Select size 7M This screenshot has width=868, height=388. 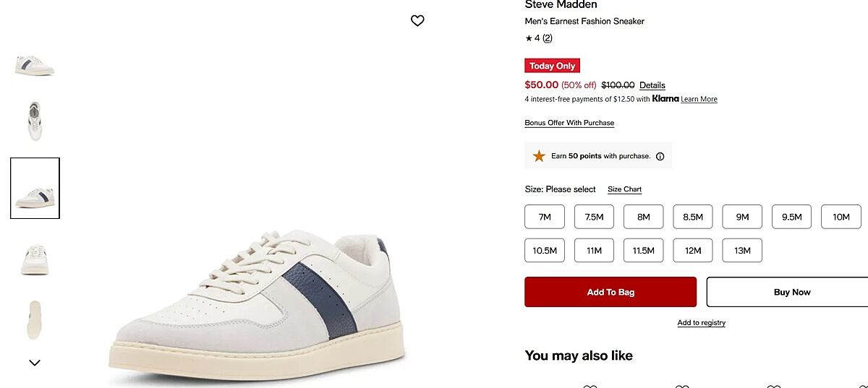coord(545,217)
